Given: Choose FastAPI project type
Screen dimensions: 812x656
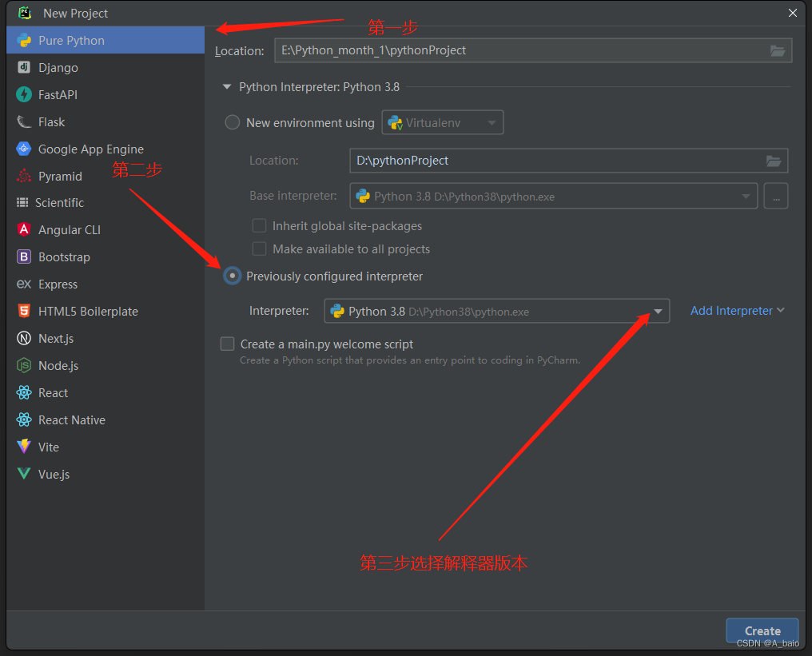Looking at the screenshot, I should coord(105,95).
